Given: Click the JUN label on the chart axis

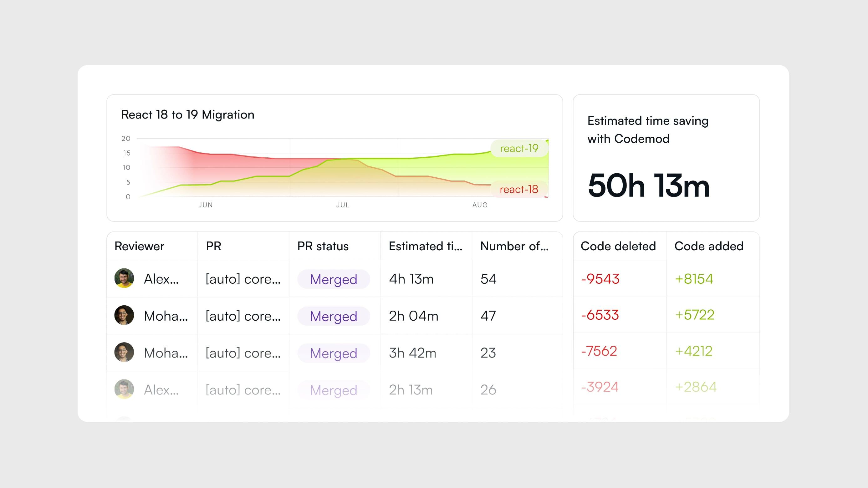Looking at the screenshot, I should coord(206,205).
